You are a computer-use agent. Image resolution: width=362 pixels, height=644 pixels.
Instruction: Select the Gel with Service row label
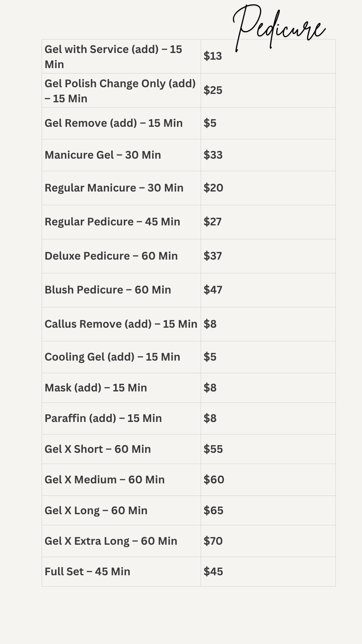[113, 56]
